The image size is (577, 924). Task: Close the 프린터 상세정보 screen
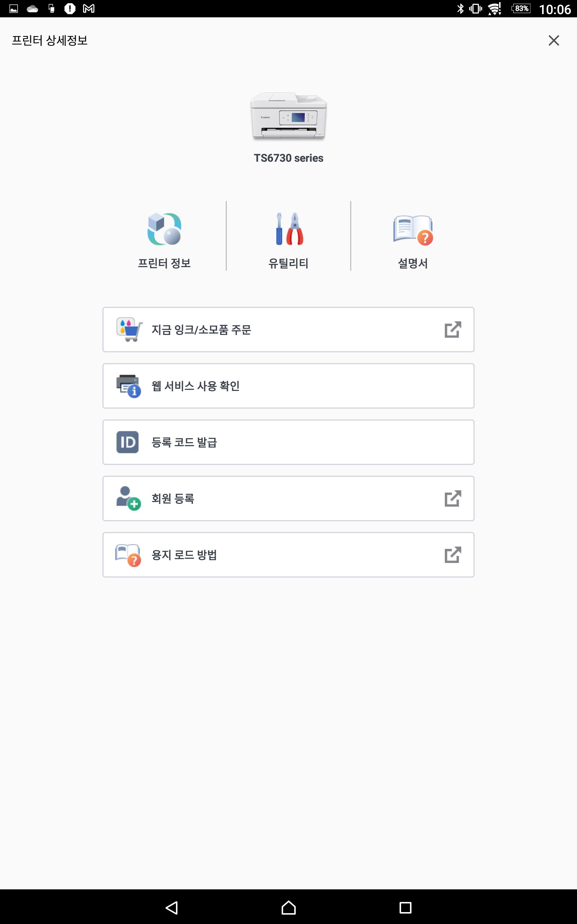pos(554,40)
